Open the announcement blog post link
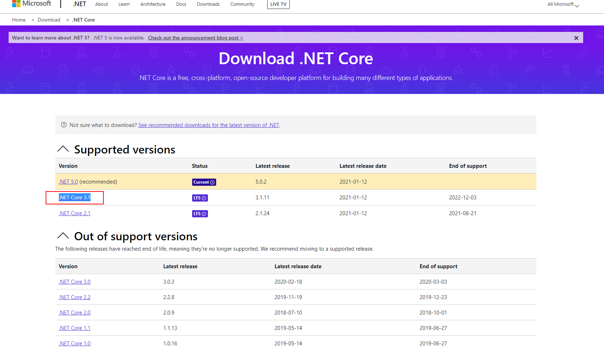Viewport: 604px width, 364px height. tap(195, 38)
